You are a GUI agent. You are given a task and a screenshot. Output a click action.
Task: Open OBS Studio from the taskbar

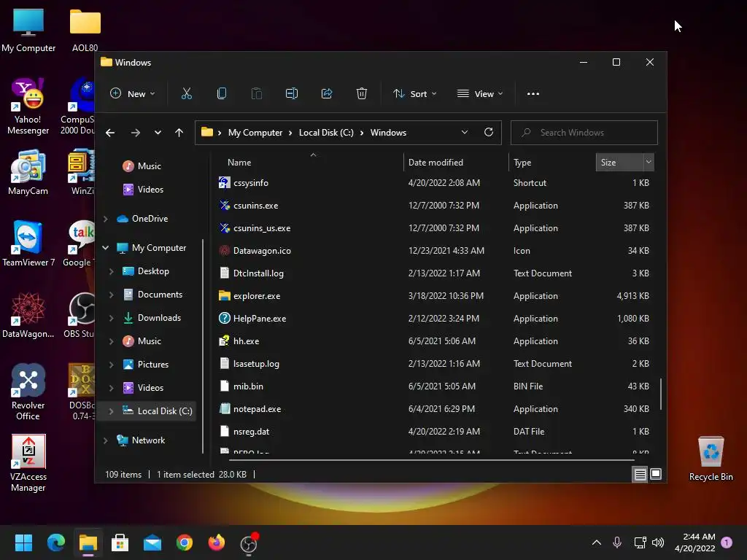249,544
